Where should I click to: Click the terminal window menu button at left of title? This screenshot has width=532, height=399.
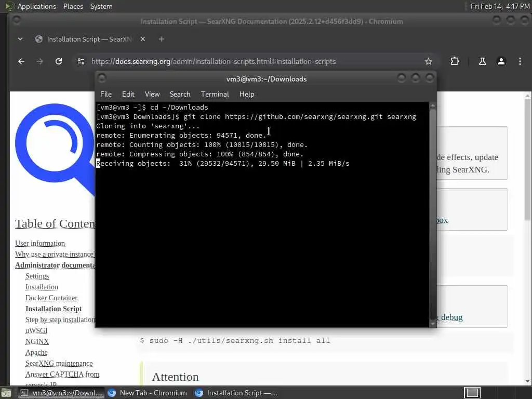pyautogui.click(x=102, y=78)
